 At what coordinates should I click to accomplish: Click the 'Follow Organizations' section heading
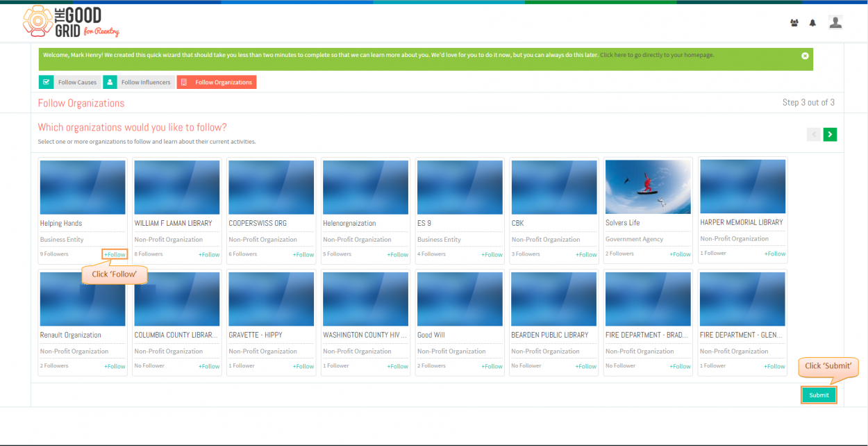pos(81,103)
